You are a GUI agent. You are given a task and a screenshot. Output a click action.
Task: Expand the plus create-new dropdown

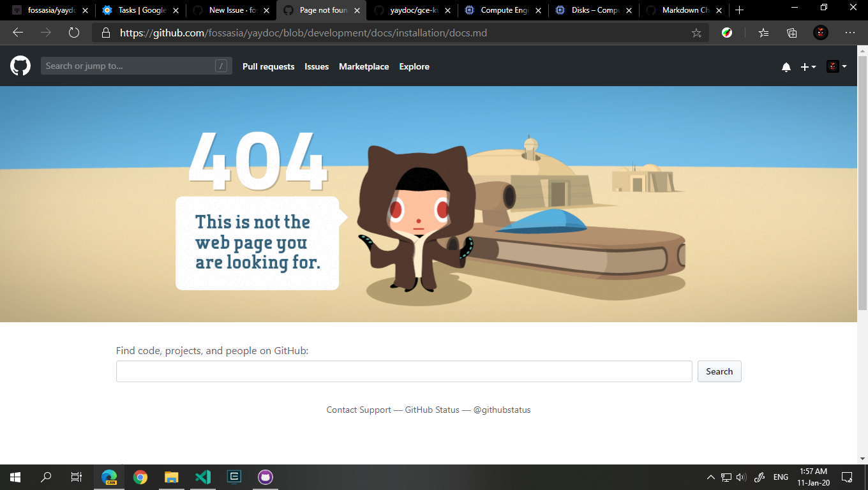click(808, 66)
